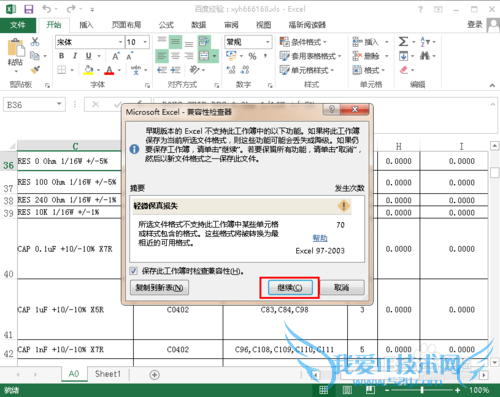This screenshot has width=500, height=397.
Task: Switch to the 页面布局 tab
Action: click(x=126, y=25)
